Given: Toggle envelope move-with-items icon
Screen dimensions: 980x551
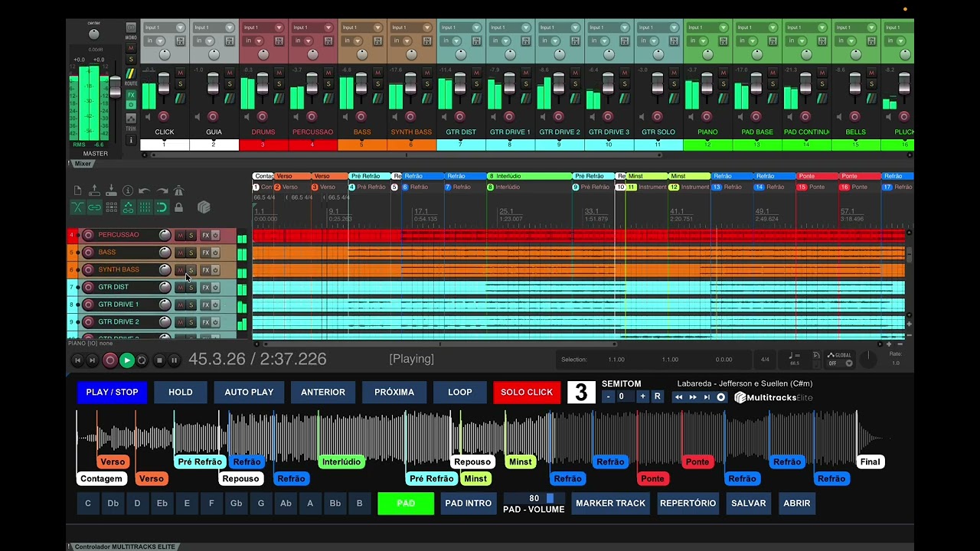Looking at the screenshot, I should [128, 207].
